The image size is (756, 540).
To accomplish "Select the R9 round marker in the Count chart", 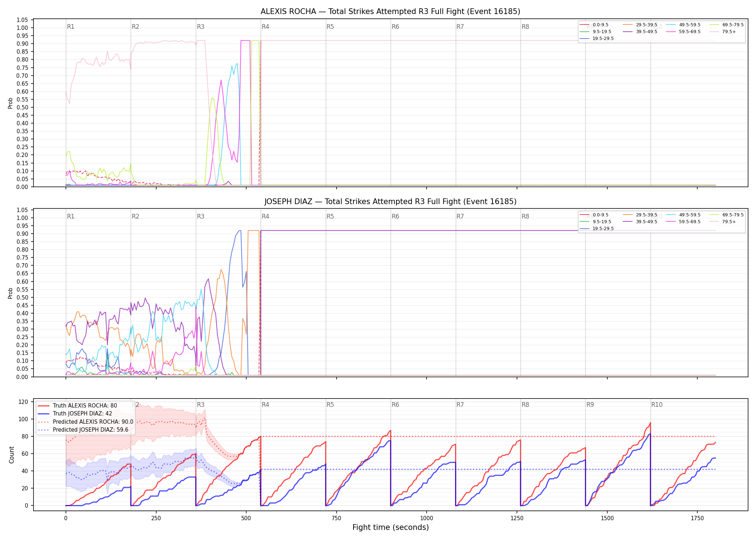I will pyautogui.click(x=590, y=405).
